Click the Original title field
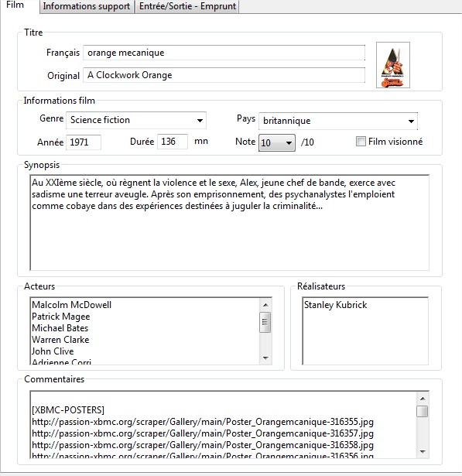 [224, 75]
